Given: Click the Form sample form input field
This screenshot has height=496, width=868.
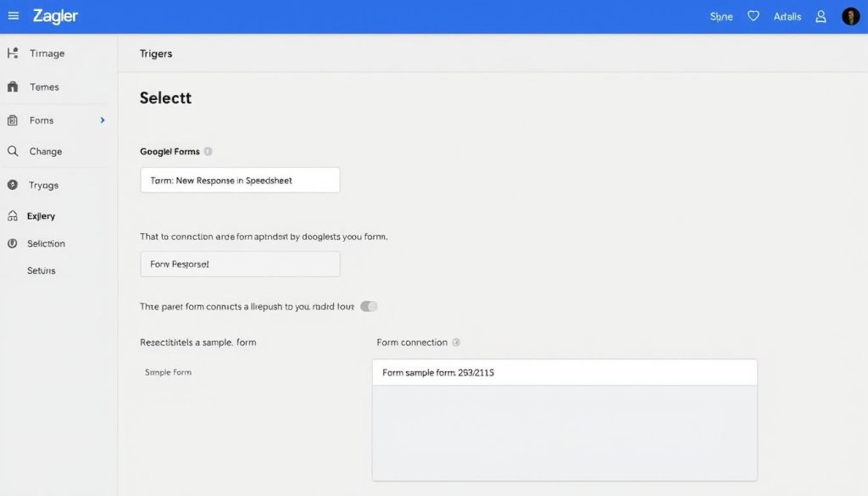Looking at the screenshot, I should [x=565, y=372].
